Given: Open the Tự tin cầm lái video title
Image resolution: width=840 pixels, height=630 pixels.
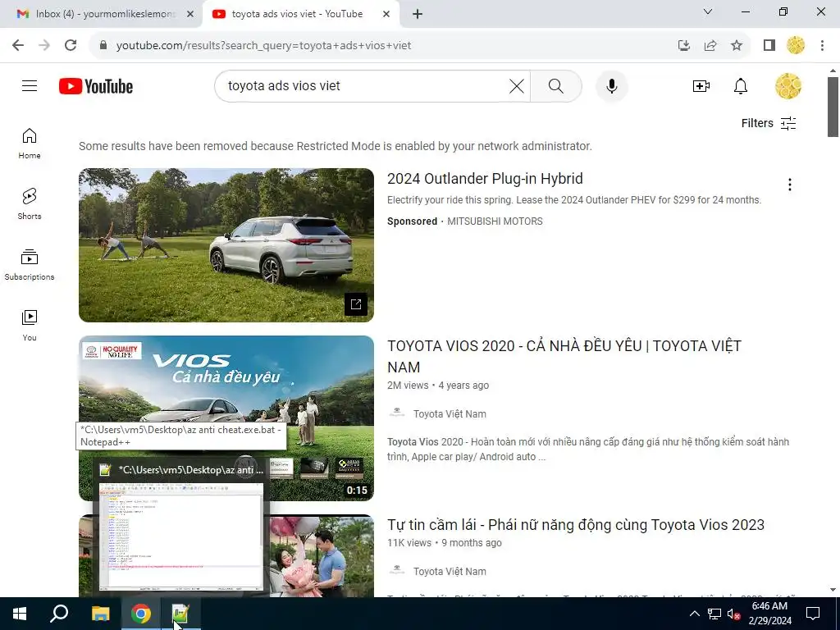Looking at the screenshot, I should pyautogui.click(x=576, y=524).
